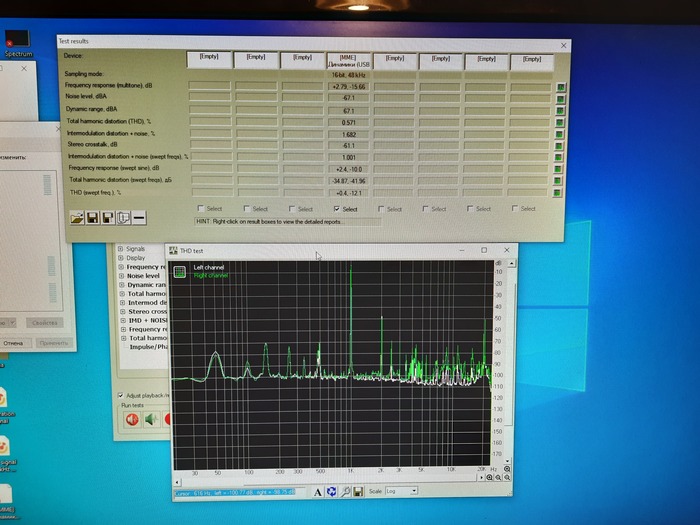Expand Display tree node
The image size is (700, 525).
click(x=121, y=258)
